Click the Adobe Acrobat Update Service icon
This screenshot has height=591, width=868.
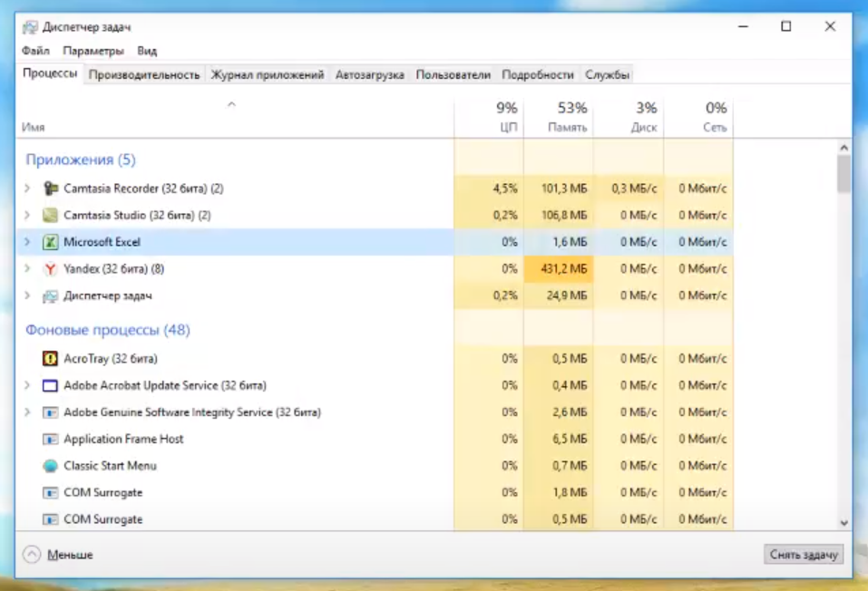[x=51, y=385]
